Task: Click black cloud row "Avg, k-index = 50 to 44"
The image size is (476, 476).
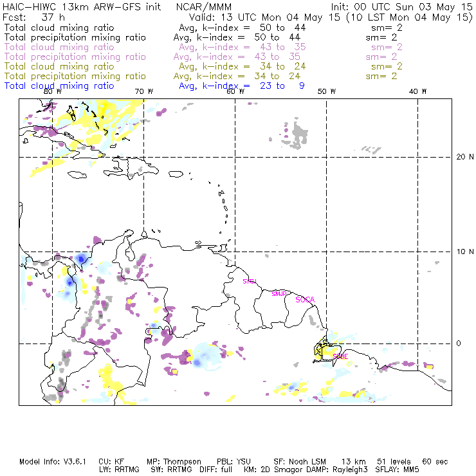Action: click(243, 28)
